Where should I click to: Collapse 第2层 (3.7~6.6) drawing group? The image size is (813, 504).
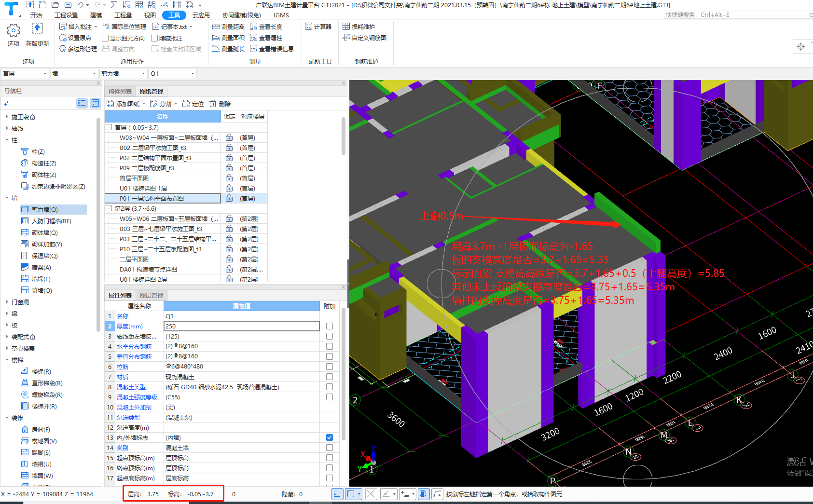(109, 208)
